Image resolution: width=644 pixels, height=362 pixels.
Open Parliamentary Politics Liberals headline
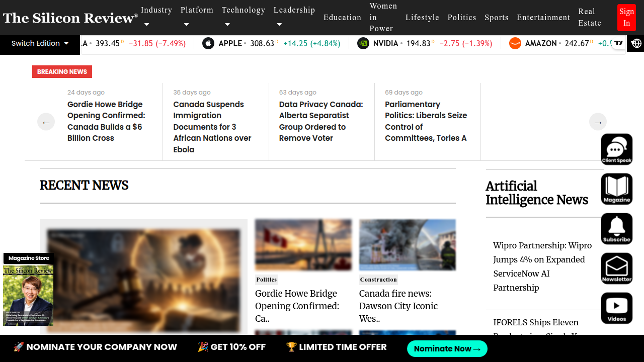tap(426, 121)
